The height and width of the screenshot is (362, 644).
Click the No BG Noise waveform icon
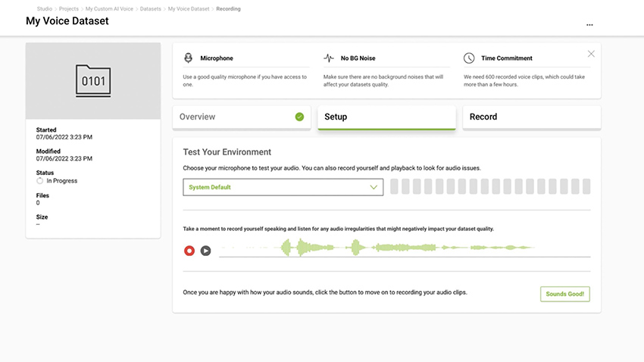328,58
